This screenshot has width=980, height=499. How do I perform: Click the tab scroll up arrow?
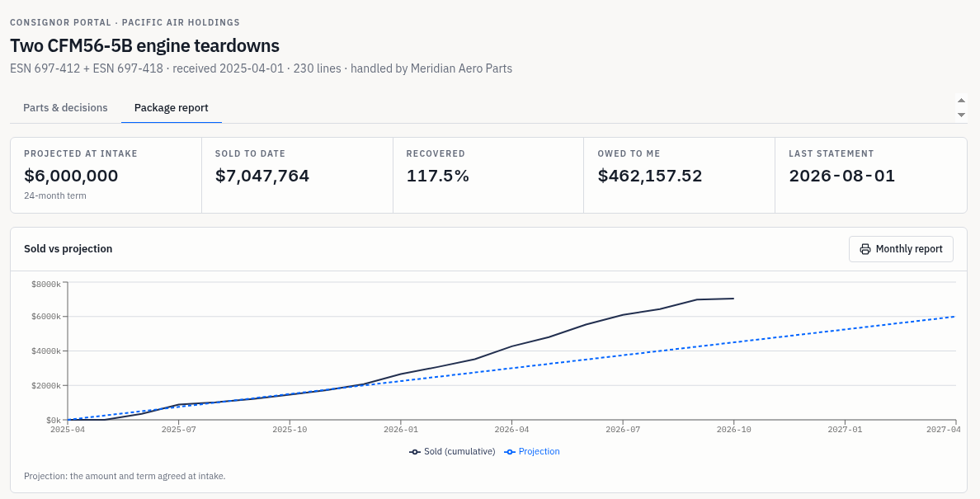(961, 100)
